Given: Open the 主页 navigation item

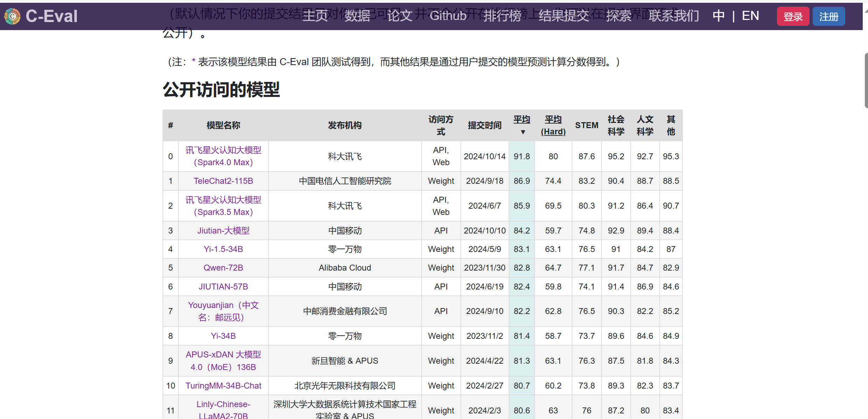Looking at the screenshot, I should point(315,16).
